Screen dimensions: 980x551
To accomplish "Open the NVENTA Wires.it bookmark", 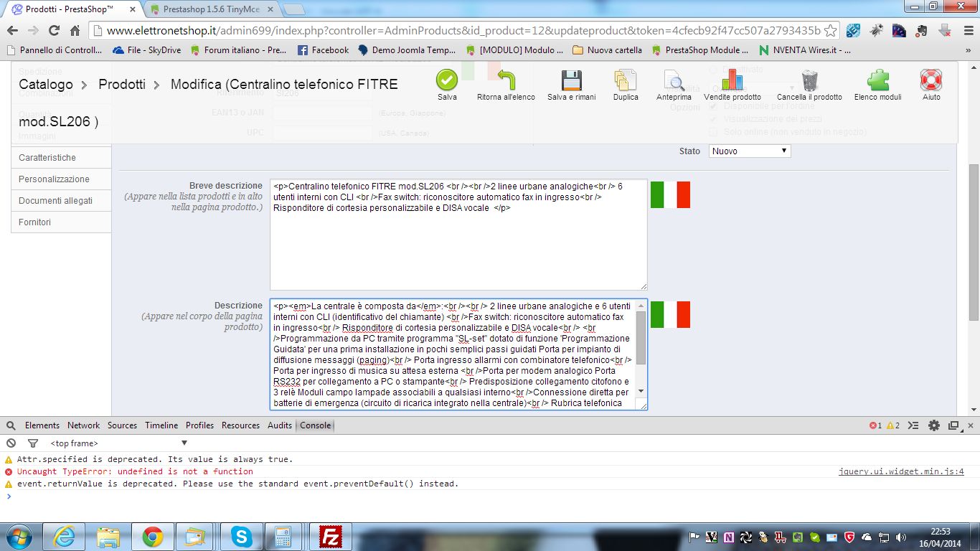I will (804, 50).
